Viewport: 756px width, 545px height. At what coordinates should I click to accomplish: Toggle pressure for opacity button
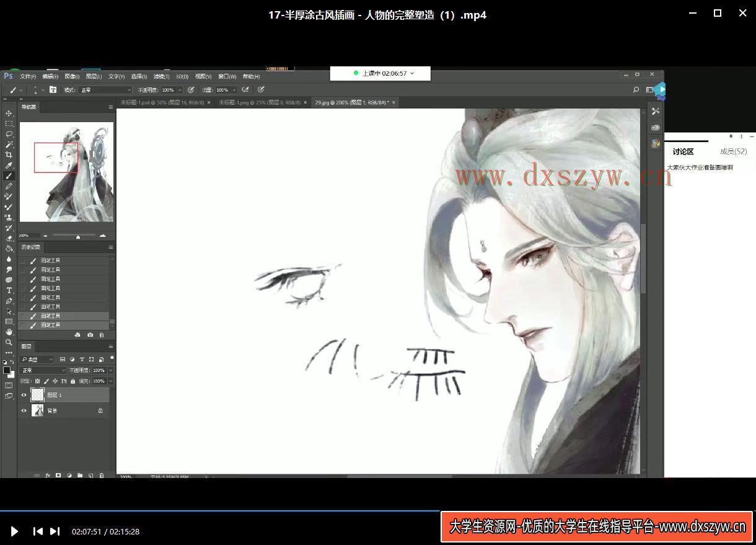click(191, 90)
